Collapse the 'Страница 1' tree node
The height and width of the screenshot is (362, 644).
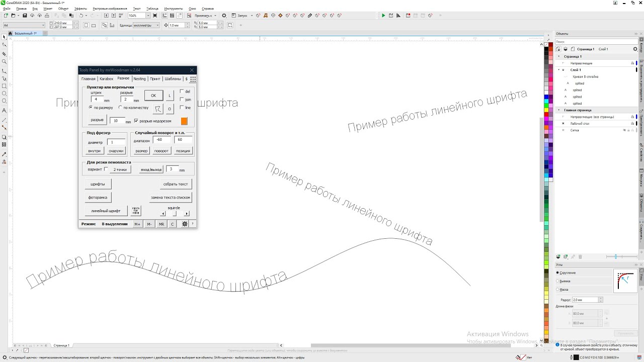558,56
